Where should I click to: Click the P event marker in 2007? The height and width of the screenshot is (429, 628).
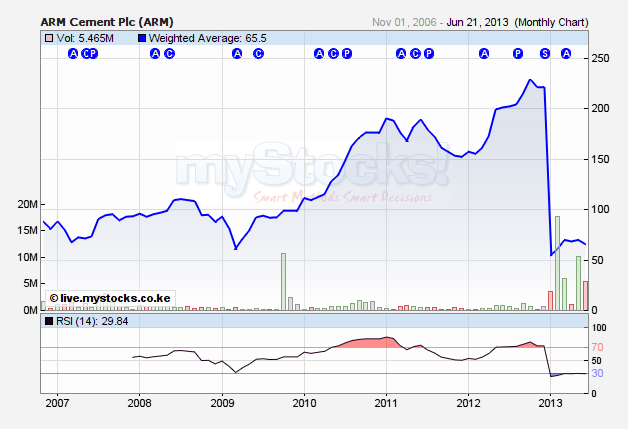pos(93,53)
